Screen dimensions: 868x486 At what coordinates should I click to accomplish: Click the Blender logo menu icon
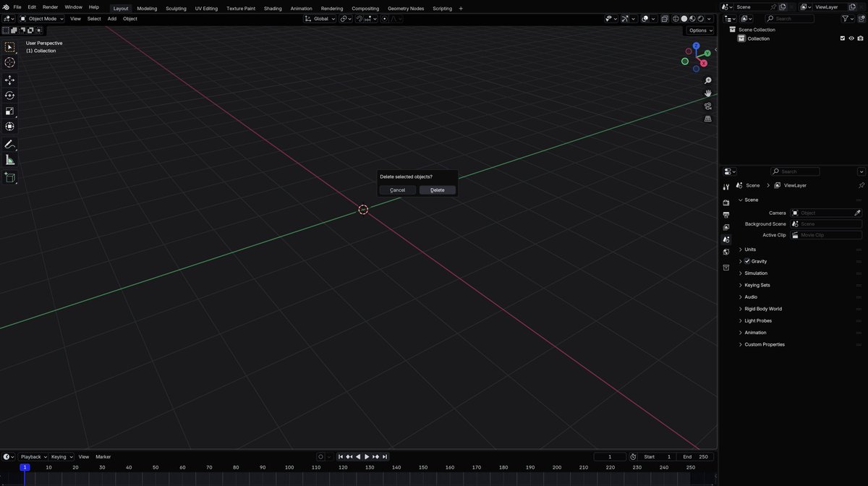6,7
